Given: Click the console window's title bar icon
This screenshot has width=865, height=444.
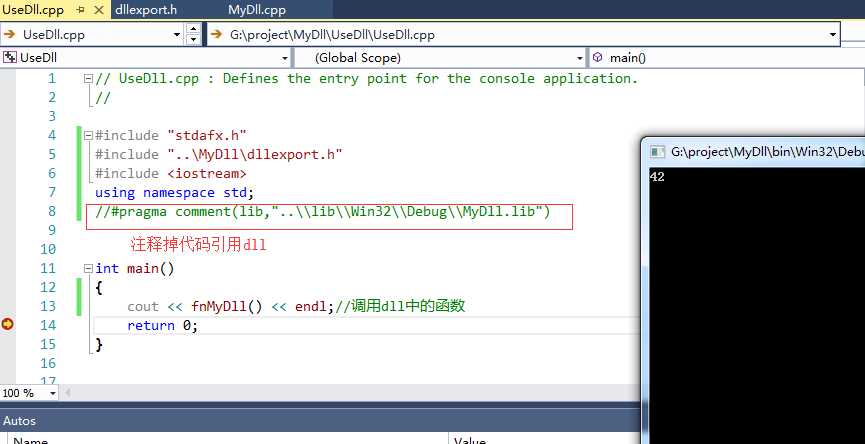Looking at the screenshot, I should (657, 152).
